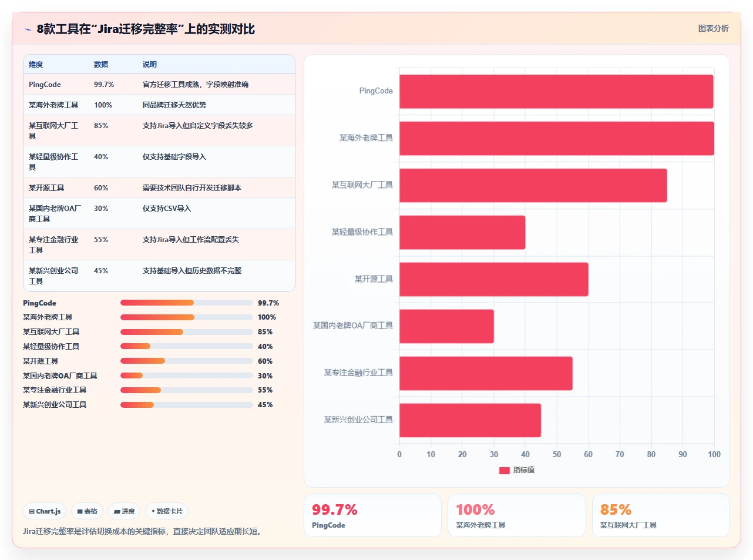The image size is (753, 560).
Task: Click the 某新兴创业公司工具 progress bar at 45%
Action: click(187, 405)
